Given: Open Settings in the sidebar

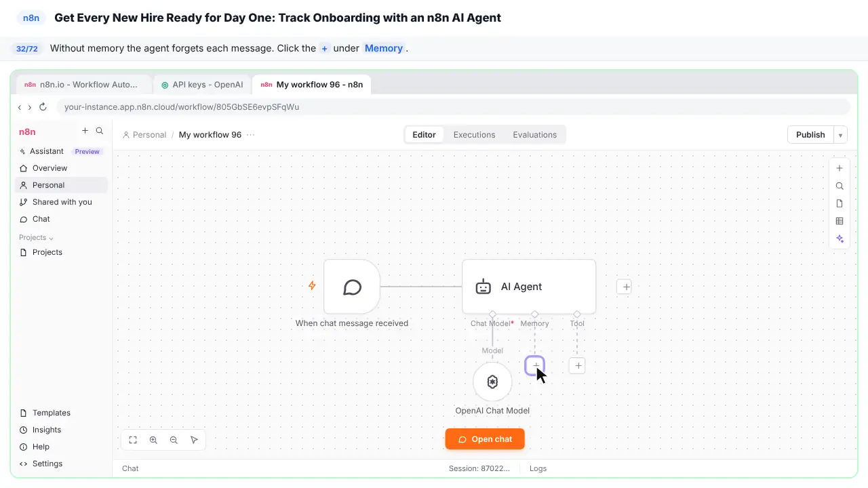Looking at the screenshot, I should (x=61, y=464).
